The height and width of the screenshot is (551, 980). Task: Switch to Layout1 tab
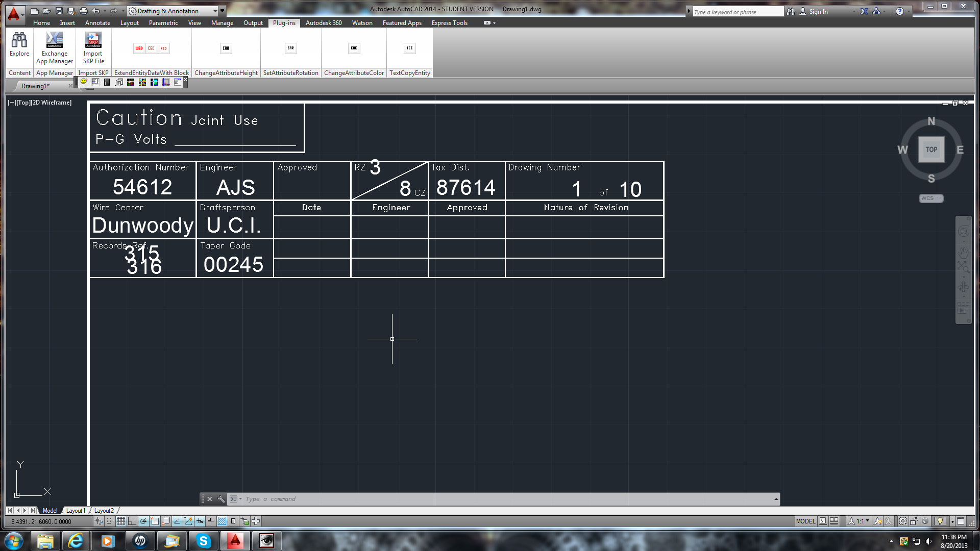point(76,511)
